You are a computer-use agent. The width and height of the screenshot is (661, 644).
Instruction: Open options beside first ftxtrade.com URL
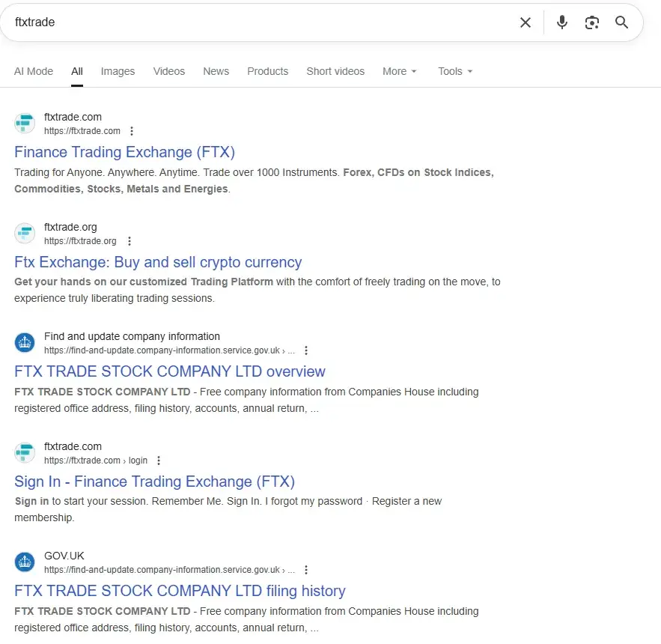(132, 131)
